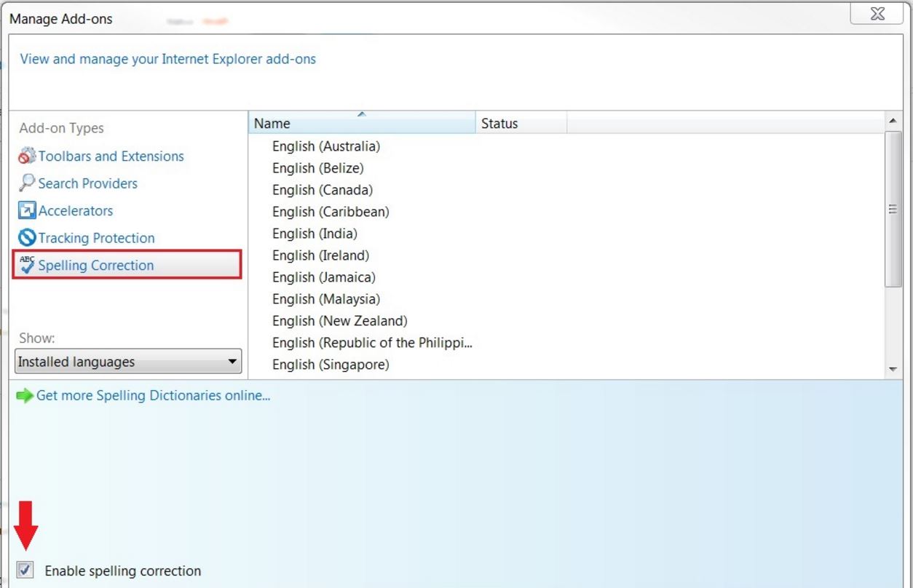Select the Tracking Protection no-entry icon
The image size is (913, 588).
(25, 238)
